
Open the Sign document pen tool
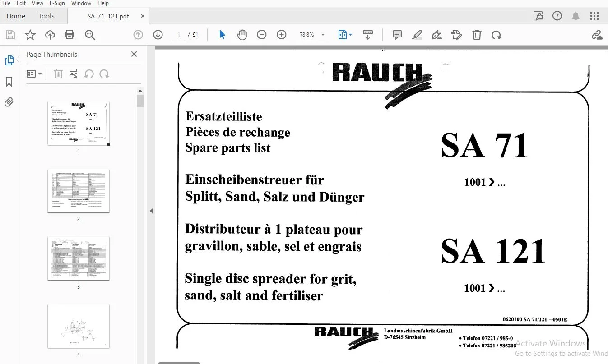coord(436,35)
